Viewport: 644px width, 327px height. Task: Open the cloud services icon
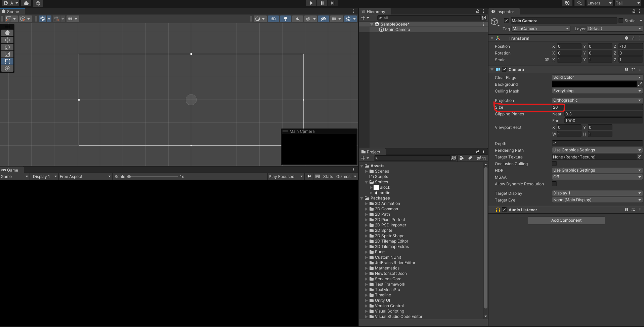coord(26,3)
